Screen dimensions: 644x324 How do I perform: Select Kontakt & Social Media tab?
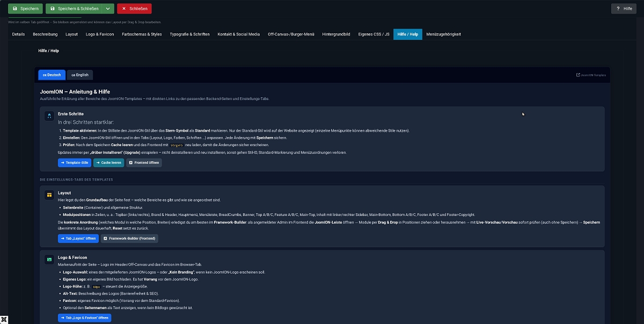238,34
